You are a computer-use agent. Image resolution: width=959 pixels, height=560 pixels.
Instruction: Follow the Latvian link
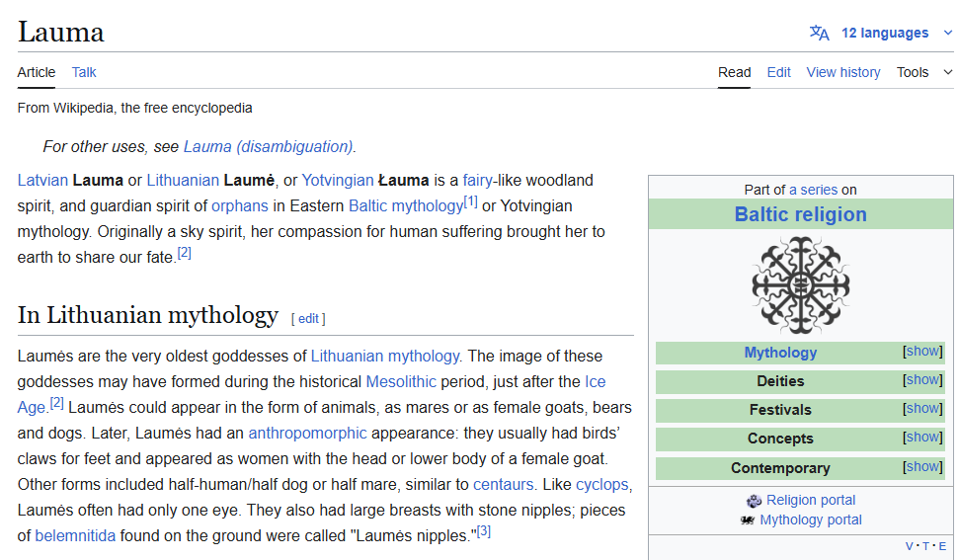(42, 181)
